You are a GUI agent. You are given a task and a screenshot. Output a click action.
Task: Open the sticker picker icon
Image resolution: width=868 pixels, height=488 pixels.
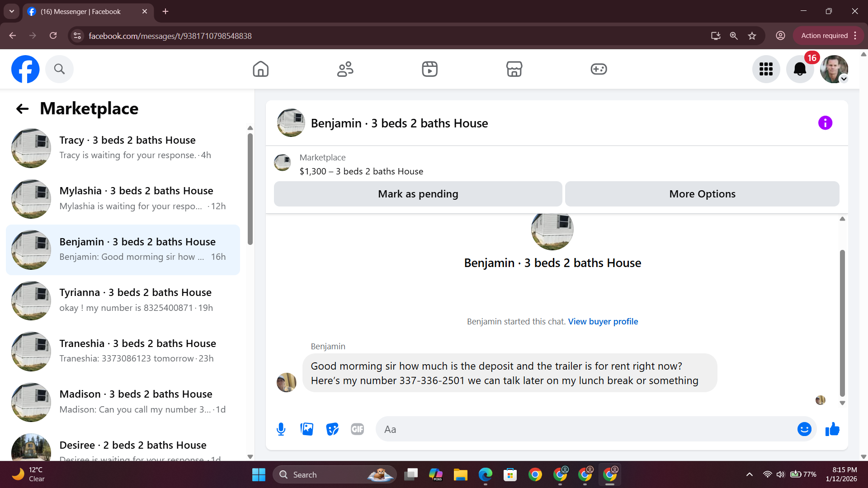332,429
